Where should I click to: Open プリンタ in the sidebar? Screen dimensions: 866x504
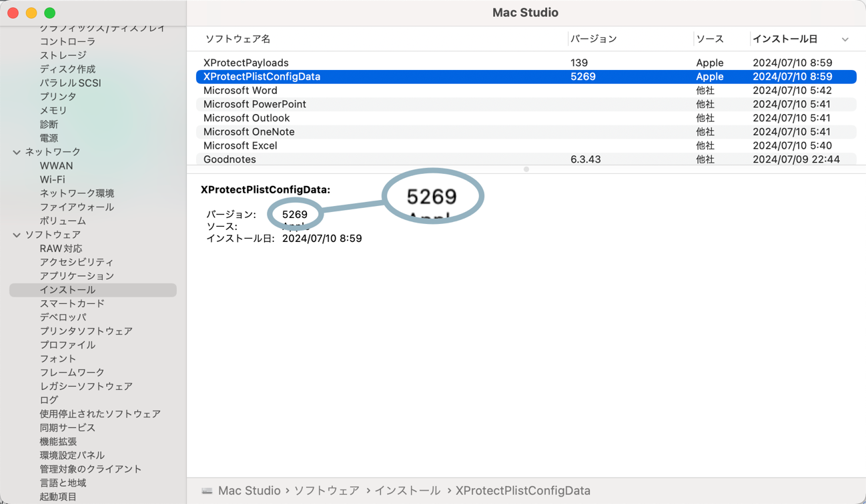pyautogui.click(x=58, y=97)
